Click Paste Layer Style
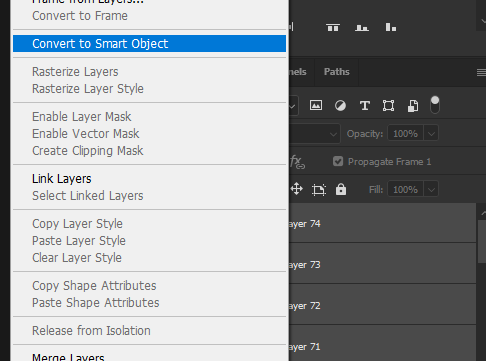 click(x=149, y=241)
